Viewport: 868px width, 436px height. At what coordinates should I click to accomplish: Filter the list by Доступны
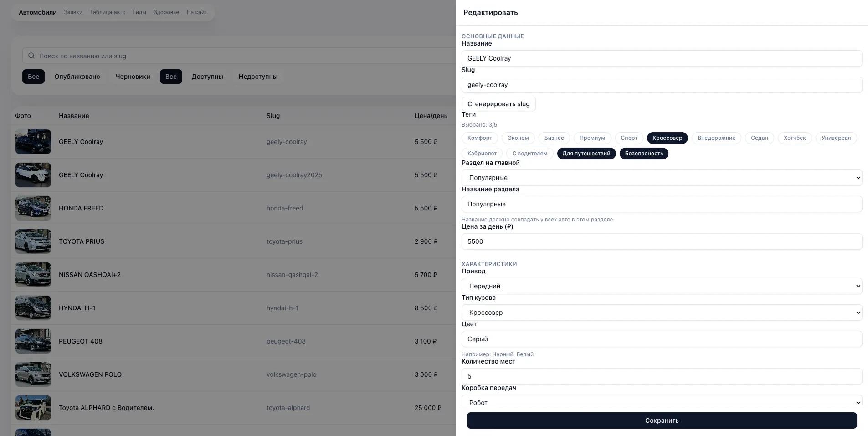[x=207, y=77]
